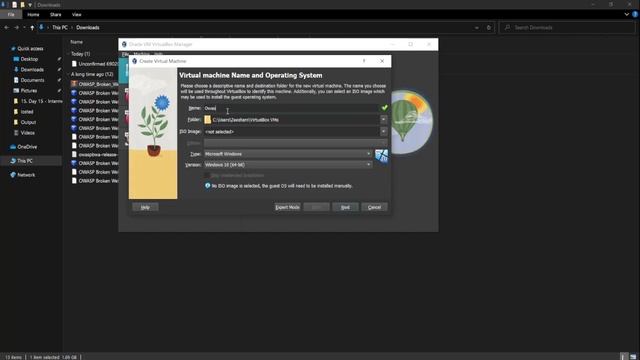Open the File tab in Explorer
This screenshot has height=360, width=640.
click(11, 14)
